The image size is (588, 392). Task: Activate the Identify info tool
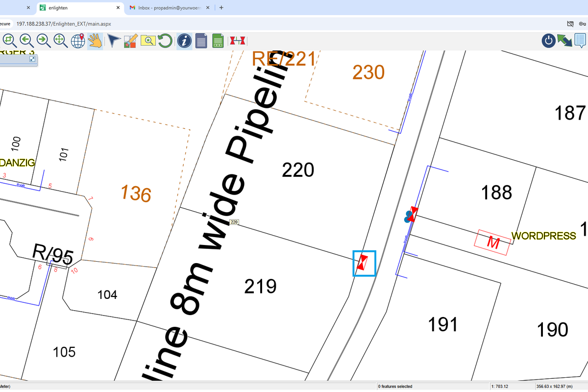183,41
